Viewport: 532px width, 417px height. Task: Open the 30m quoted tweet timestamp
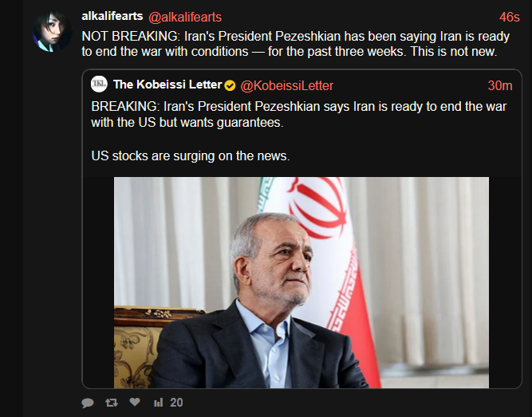[x=500, y=86]
